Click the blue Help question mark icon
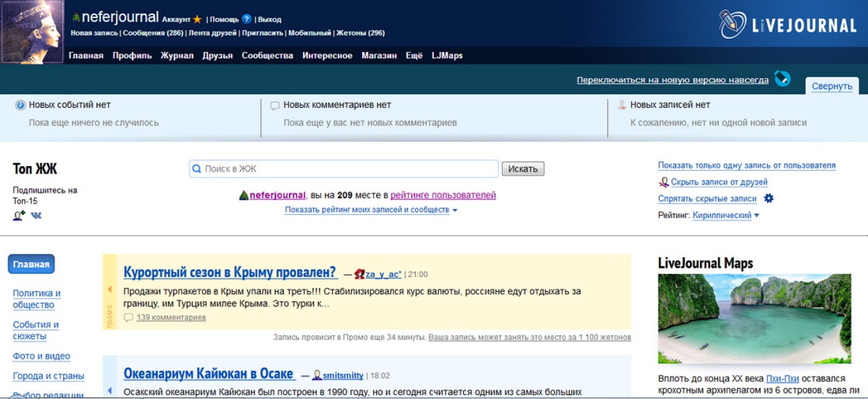 pyautogui.click(x=247, y=19)
